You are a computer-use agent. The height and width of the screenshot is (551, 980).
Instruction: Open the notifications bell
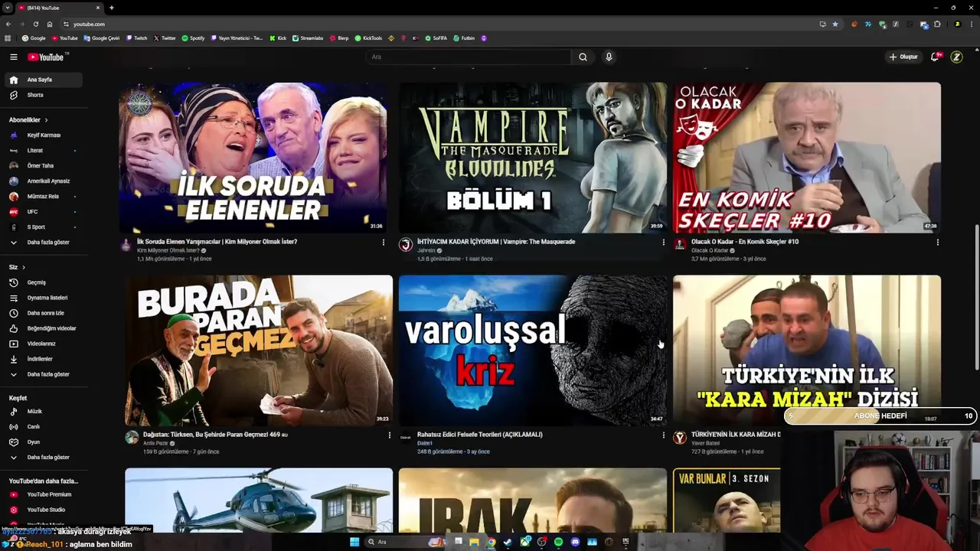point(935,57)
